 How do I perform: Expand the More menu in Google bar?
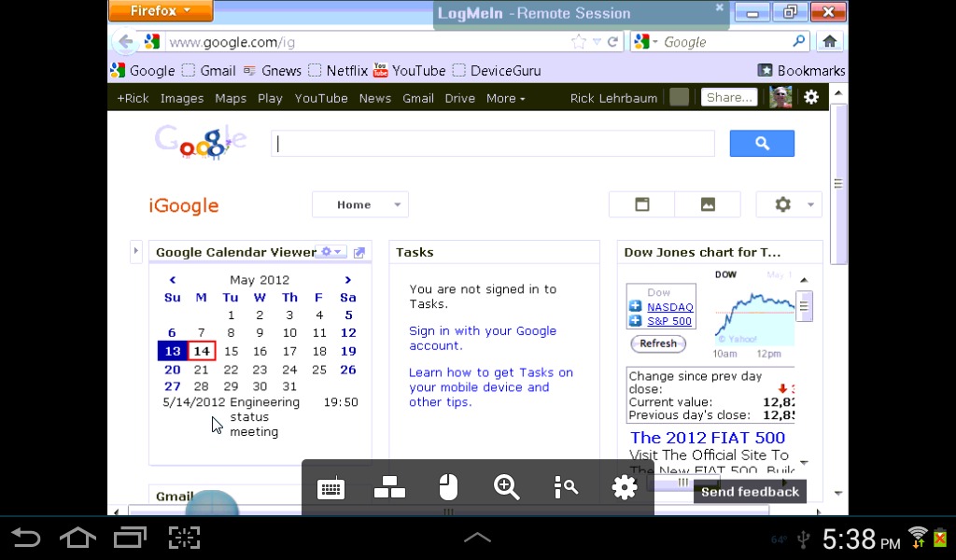pos(505,98)
